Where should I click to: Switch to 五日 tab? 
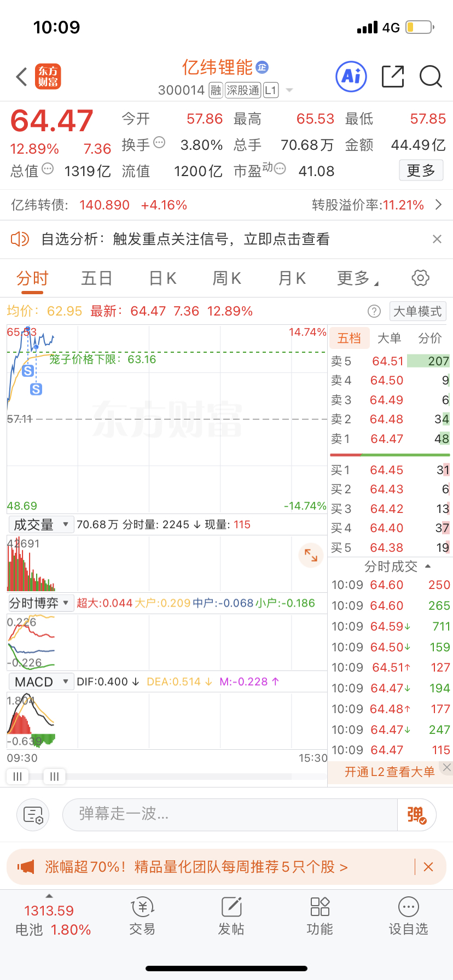(x=97, y=278)
